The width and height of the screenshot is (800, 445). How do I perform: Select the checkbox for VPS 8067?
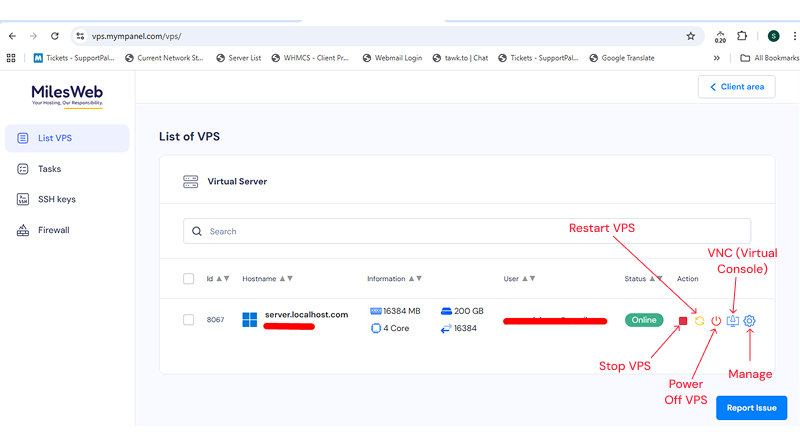tap(189, 320)
